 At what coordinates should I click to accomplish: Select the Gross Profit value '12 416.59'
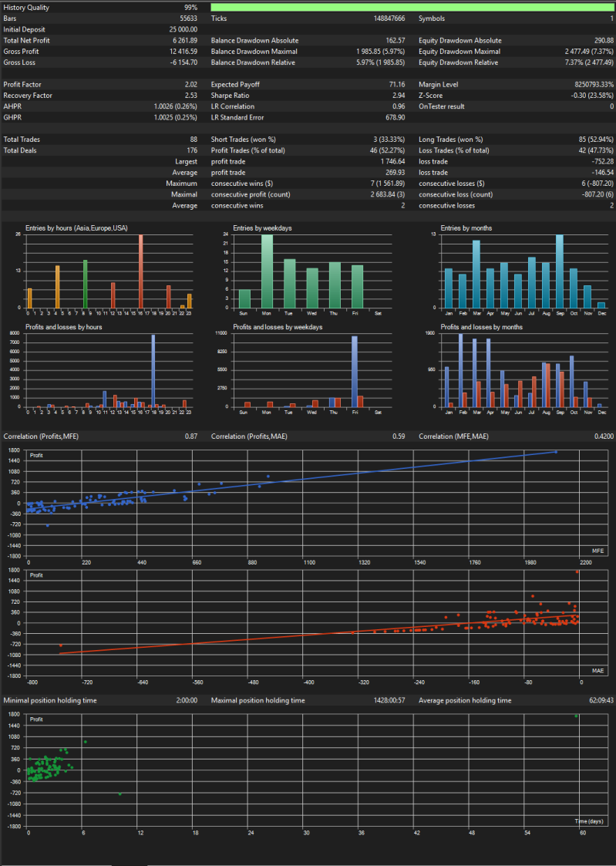pos(183,52)
